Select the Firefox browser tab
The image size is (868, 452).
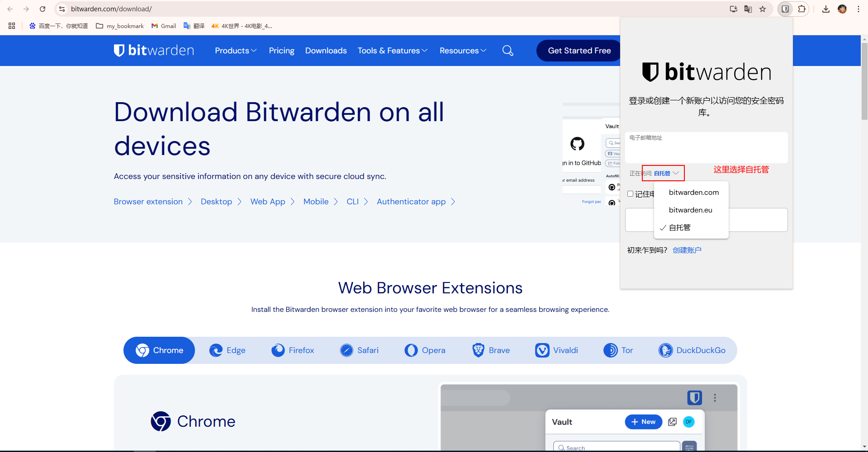pos(293,350)
